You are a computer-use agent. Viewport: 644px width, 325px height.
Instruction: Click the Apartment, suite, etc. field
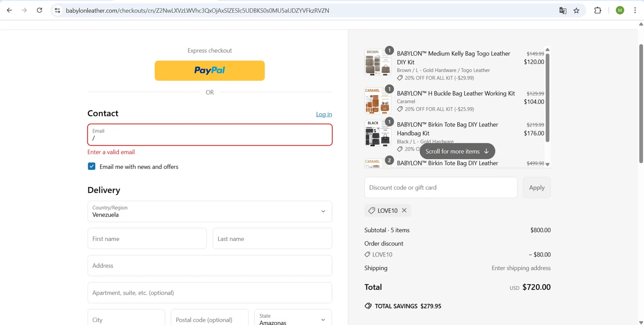click(210, 293)
